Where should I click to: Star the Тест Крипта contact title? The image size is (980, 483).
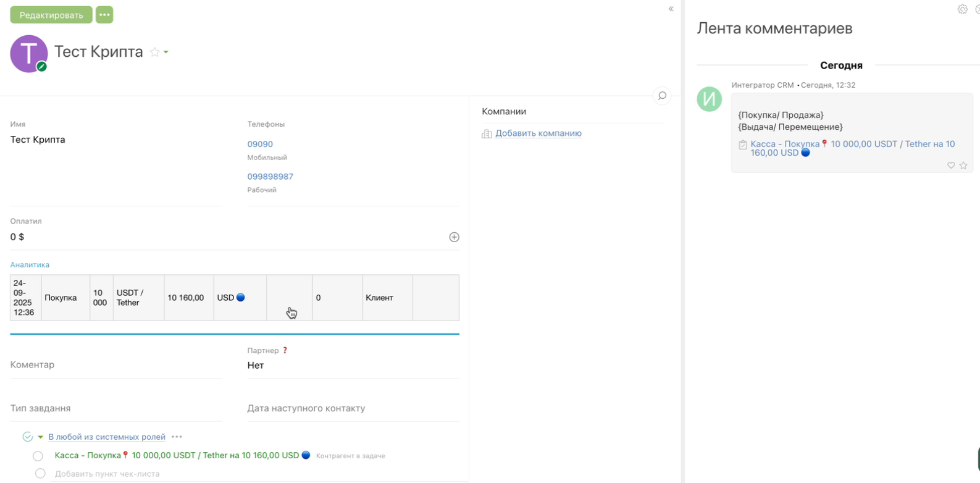(154, 52)
